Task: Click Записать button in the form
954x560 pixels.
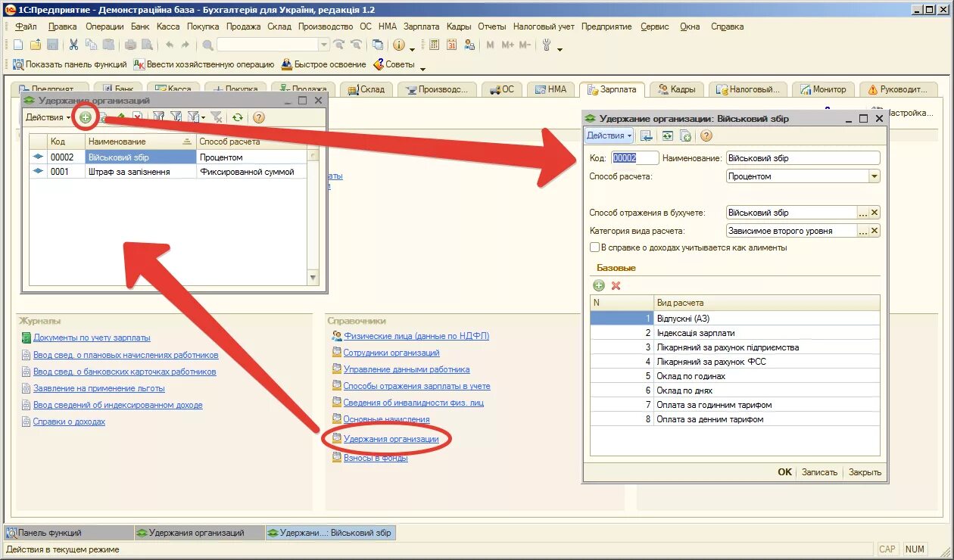Action: pos(820,472)
